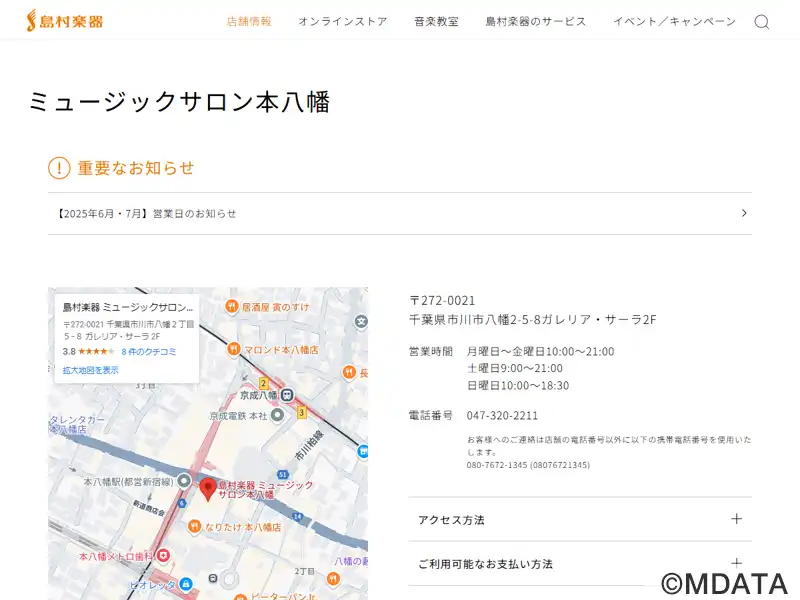Click the address text 千葉県市川市八幡2-5-8
Viewport: 800px width, 600px height.
pos(474,319)
